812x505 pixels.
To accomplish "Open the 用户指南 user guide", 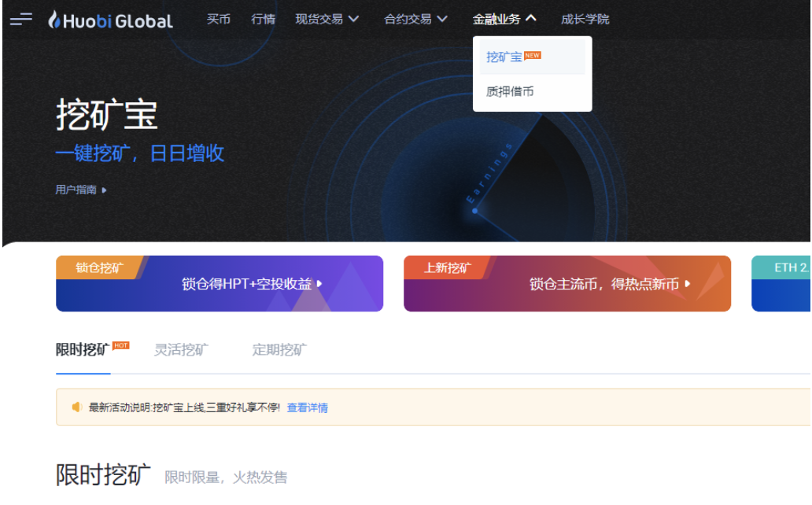I will click(76, 190).
